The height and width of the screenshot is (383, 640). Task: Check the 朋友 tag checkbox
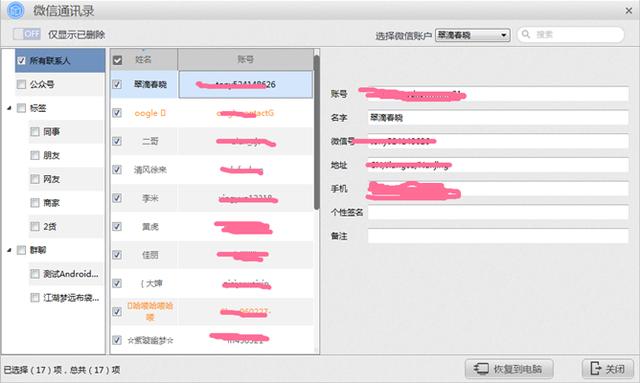coord(35,156)
